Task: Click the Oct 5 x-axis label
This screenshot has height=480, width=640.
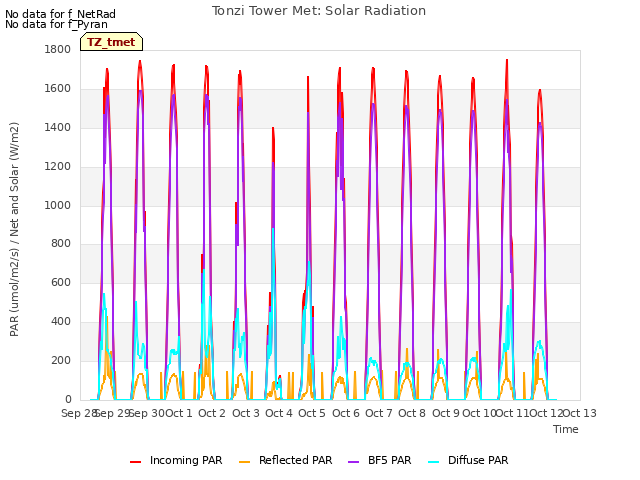Action: click(312, 413)
